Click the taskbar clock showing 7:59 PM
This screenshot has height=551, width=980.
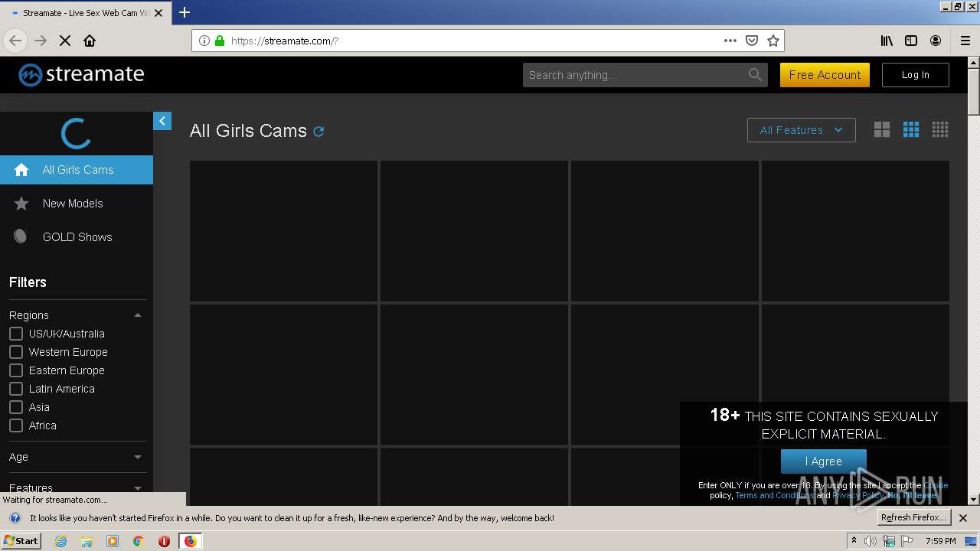pos(940,541)
